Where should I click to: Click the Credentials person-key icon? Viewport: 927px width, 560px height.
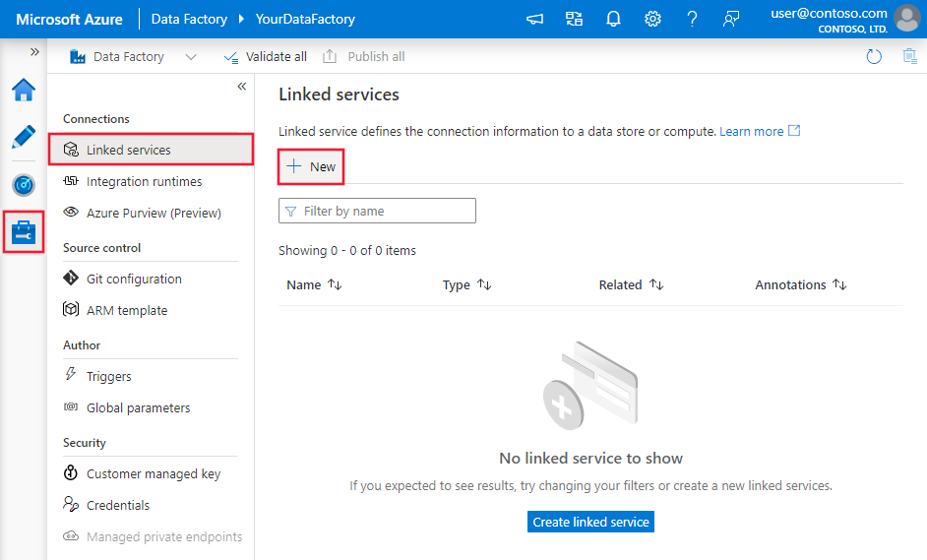[71, 504]
